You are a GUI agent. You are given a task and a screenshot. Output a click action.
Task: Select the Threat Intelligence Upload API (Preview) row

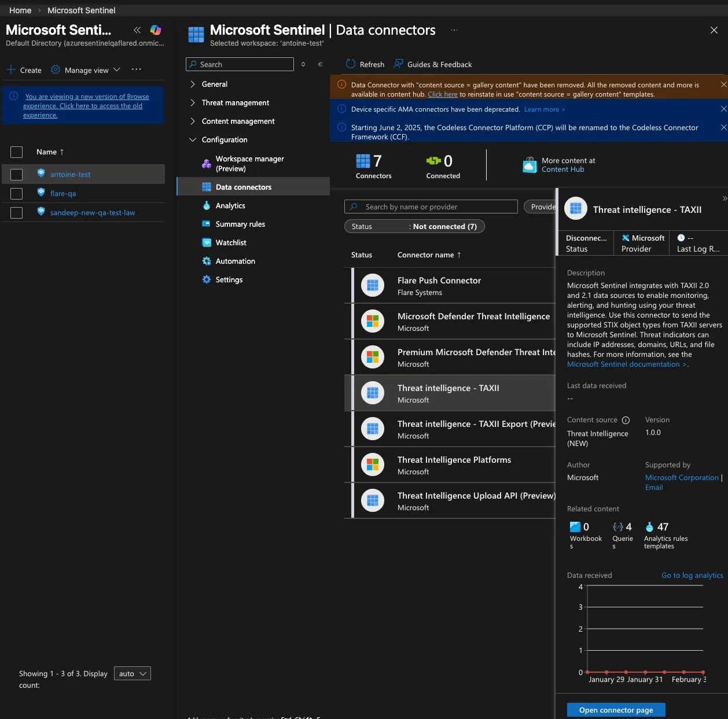[x=450, y=500]
